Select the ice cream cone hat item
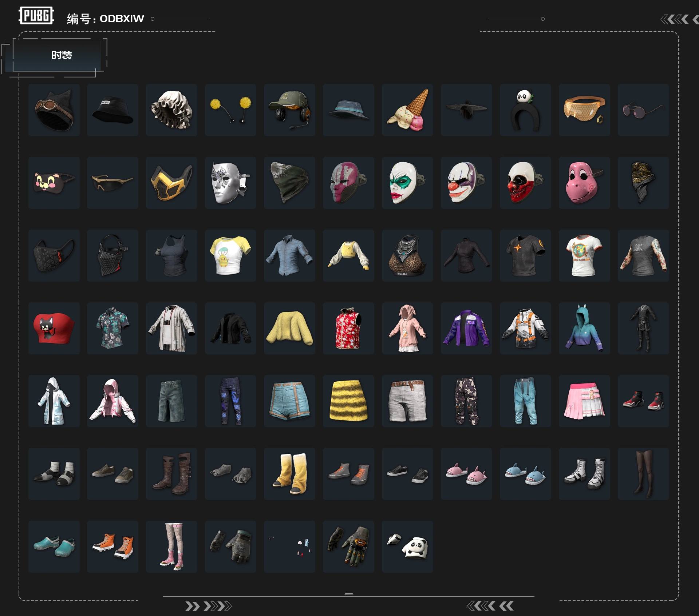 (407, 110)
